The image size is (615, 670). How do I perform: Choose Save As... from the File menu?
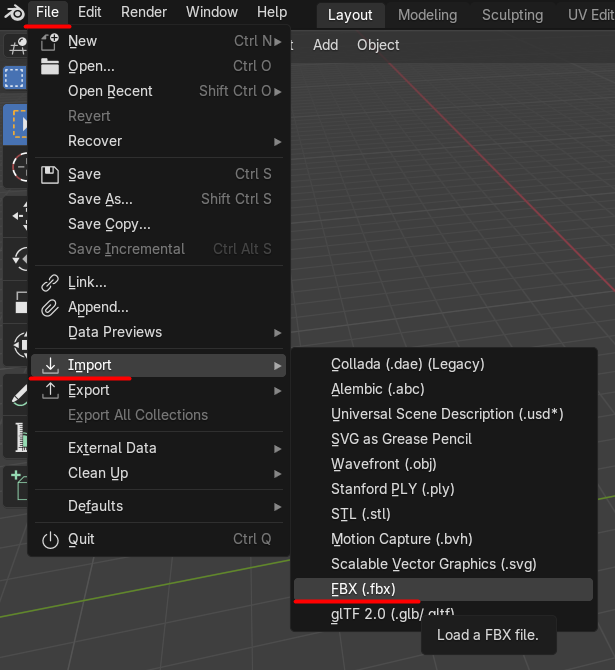pos(159,199)
